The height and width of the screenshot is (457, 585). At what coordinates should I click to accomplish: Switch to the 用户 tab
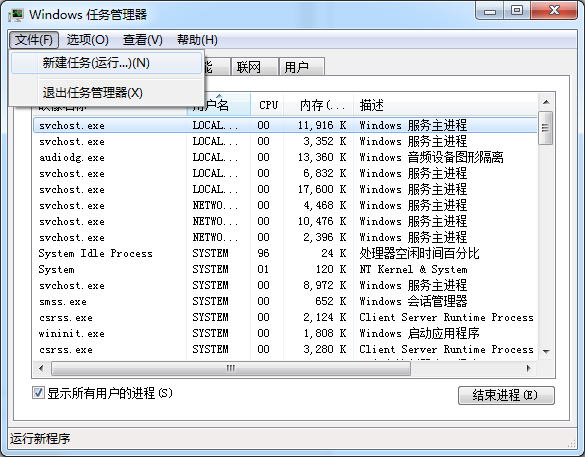tap(301, 67)
